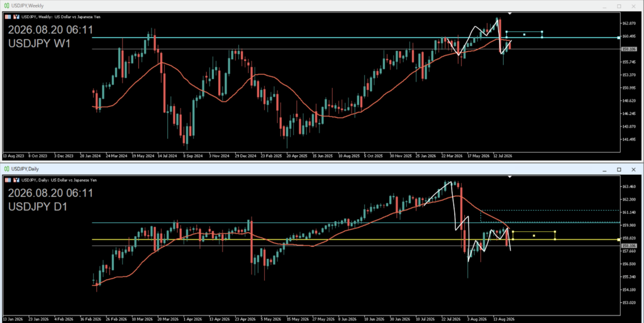644x323 pixels.
Task: Click '13 Aug 2026' on Daily time axis
Action: coord(504,319)
